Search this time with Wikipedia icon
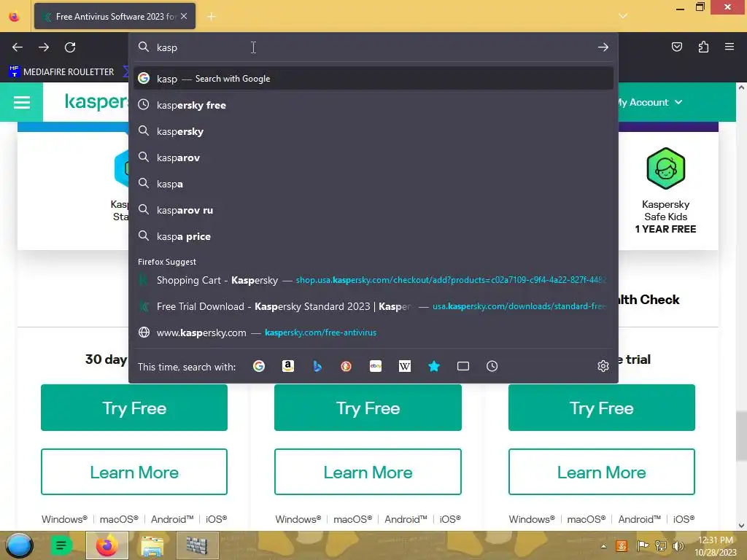The image size is (747, 560). tap(404, 366)
